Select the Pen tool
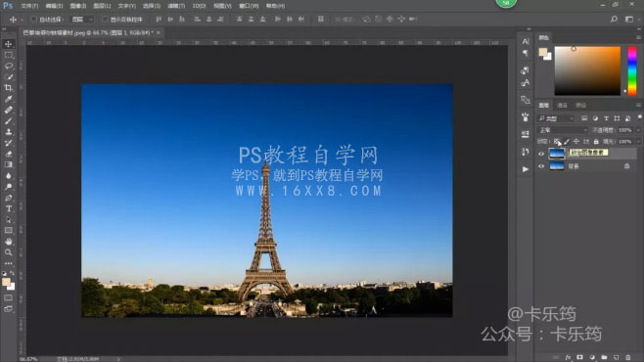 (x=8, y=198)
